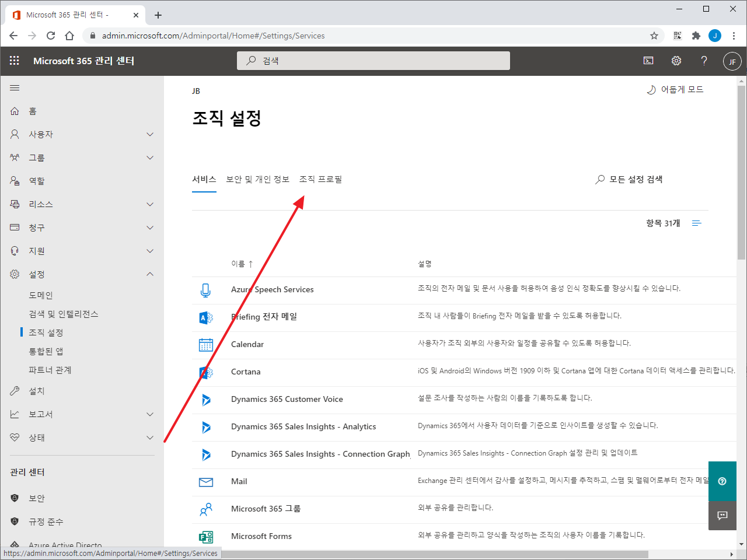This screenshot has height=560, width=747.
Task: Switch to the 보안 및 개인 정보 tab
Action: coord(258,180)
